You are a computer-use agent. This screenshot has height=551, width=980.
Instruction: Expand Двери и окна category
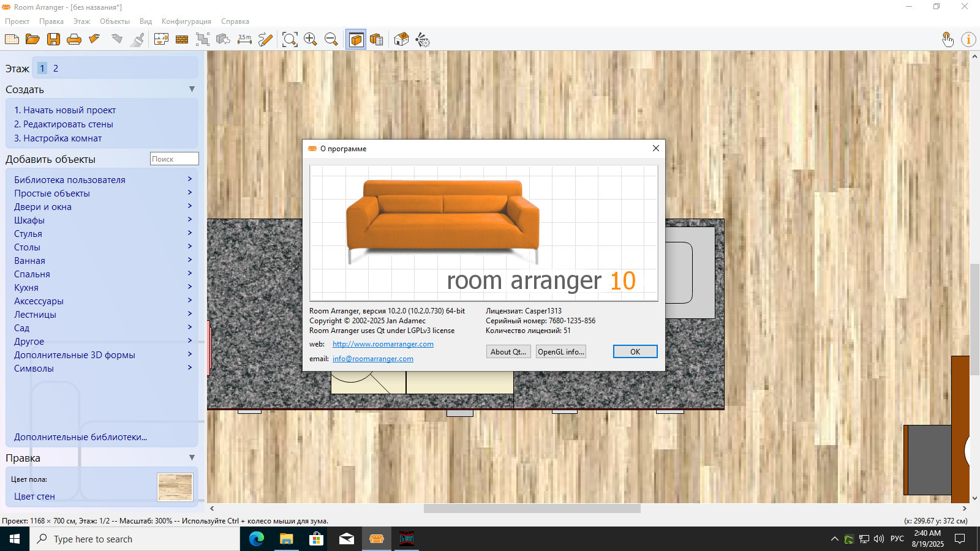103,206
